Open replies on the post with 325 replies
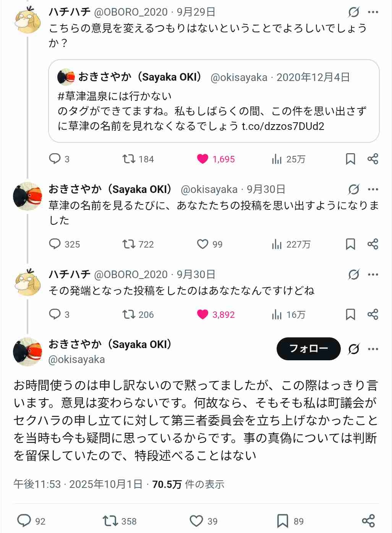 tap(55, 244)
